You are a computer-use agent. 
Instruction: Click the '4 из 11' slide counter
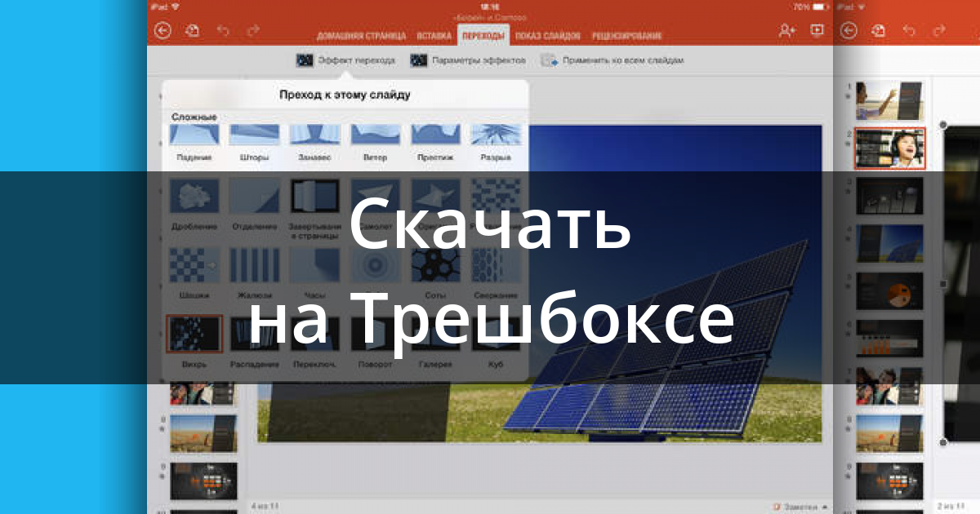[265, 507]
